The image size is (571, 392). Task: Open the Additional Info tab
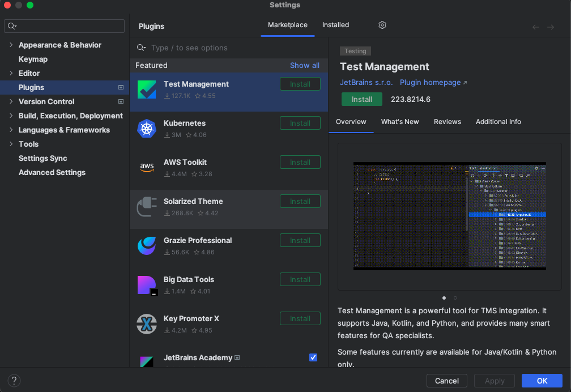click(x=498, y=122)
